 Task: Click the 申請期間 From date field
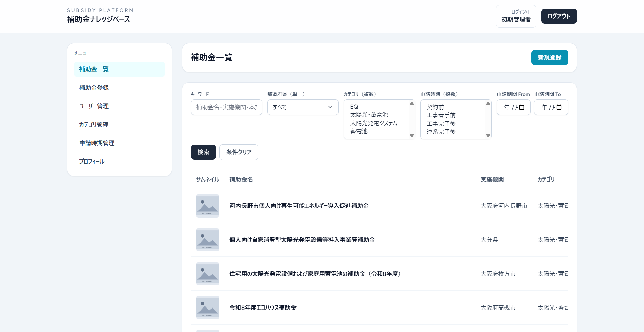514,107
